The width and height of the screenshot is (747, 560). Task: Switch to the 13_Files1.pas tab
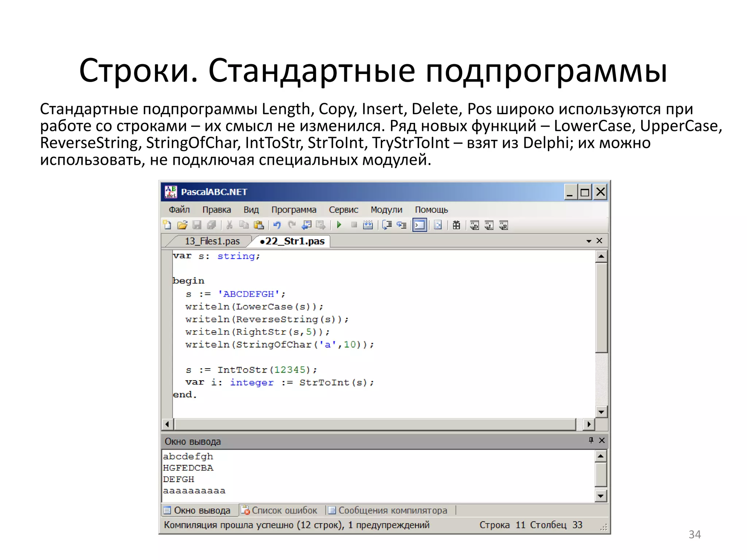tap(212, 241)
